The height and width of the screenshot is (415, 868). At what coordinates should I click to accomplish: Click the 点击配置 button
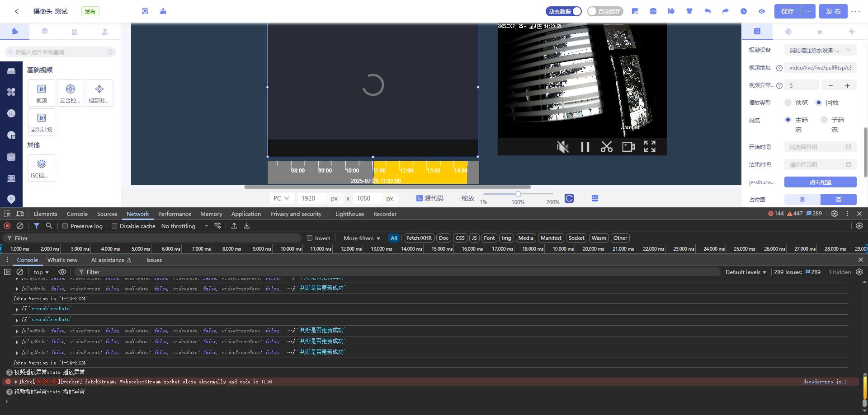click(x=821, y=182)
